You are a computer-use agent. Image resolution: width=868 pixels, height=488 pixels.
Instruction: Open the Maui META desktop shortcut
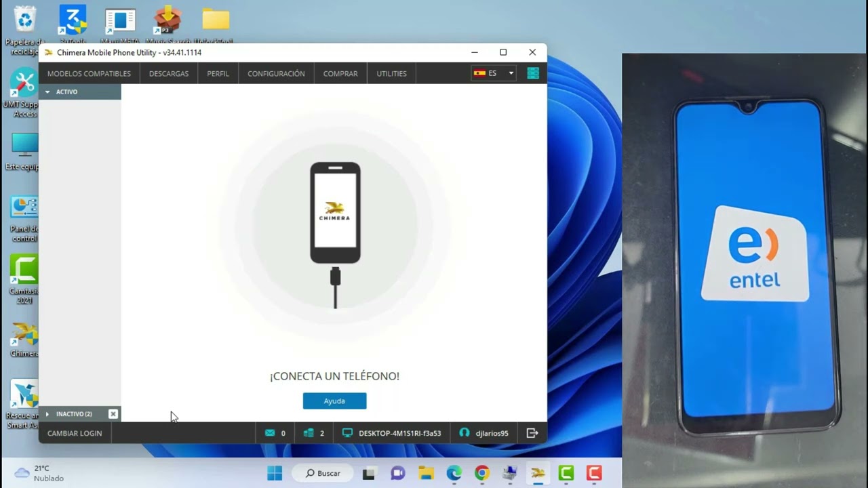point(120,26)
